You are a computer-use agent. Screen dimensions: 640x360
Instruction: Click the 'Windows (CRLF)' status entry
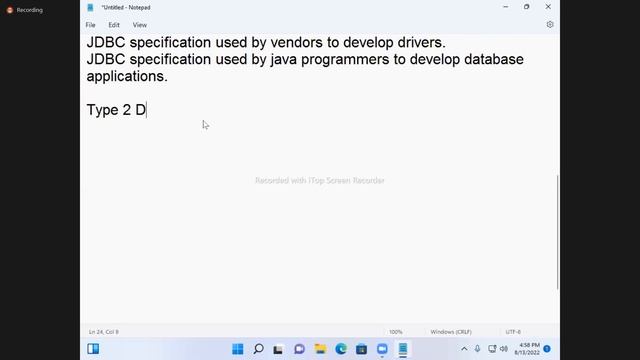click(451, 332)
